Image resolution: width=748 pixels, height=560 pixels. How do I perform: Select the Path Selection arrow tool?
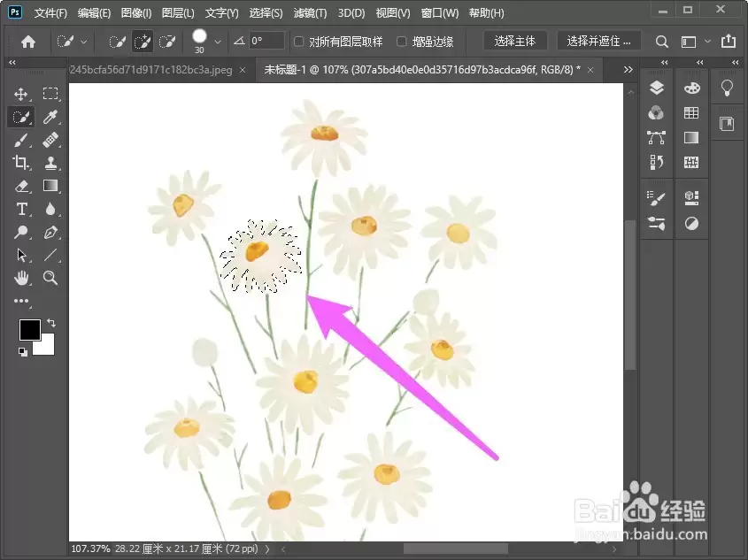[x=21, y=255]
